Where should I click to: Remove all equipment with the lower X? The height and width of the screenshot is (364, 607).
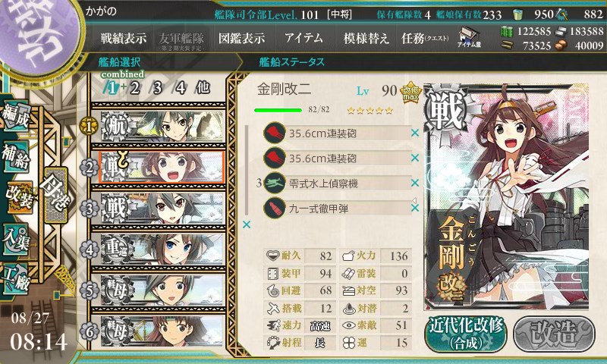click(x=246, y=224)
